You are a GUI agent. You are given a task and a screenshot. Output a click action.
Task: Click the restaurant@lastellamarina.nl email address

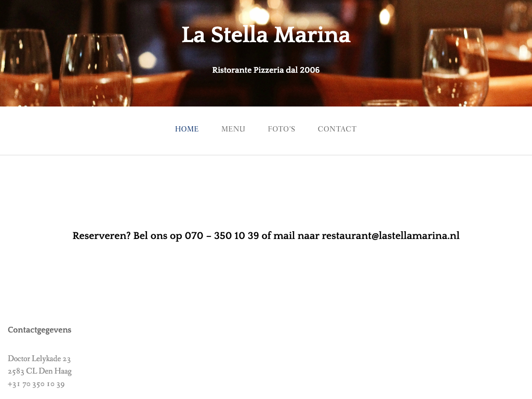point(391,236)
